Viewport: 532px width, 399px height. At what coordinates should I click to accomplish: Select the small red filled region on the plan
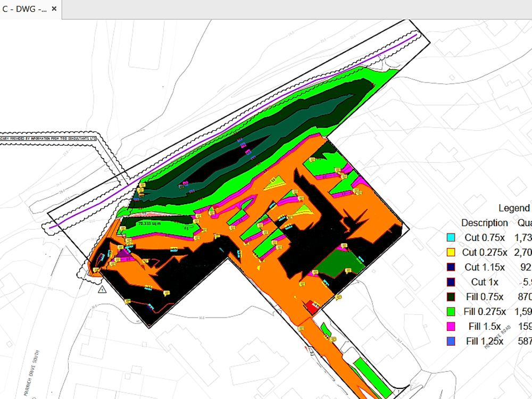[312, 307]
